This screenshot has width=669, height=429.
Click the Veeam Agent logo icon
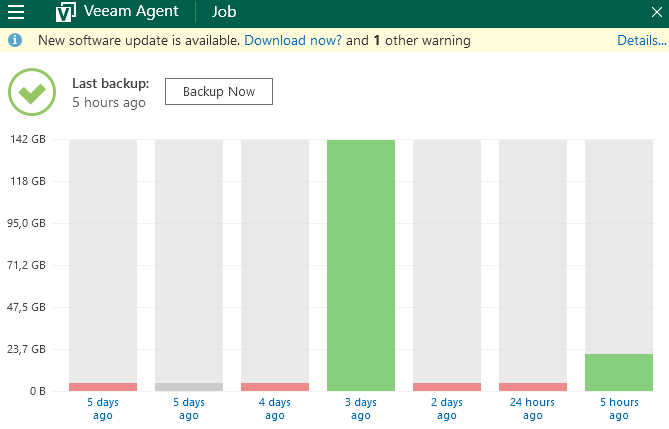65,13
